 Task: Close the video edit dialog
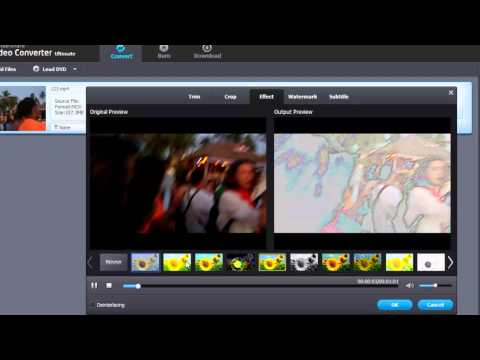pyautogui.click(x=451, y=92)
